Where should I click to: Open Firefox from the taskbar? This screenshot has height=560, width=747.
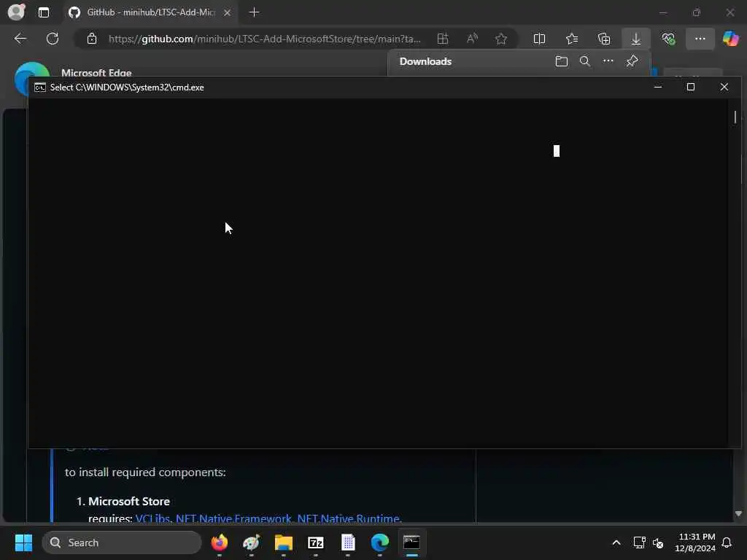point(219,542)
